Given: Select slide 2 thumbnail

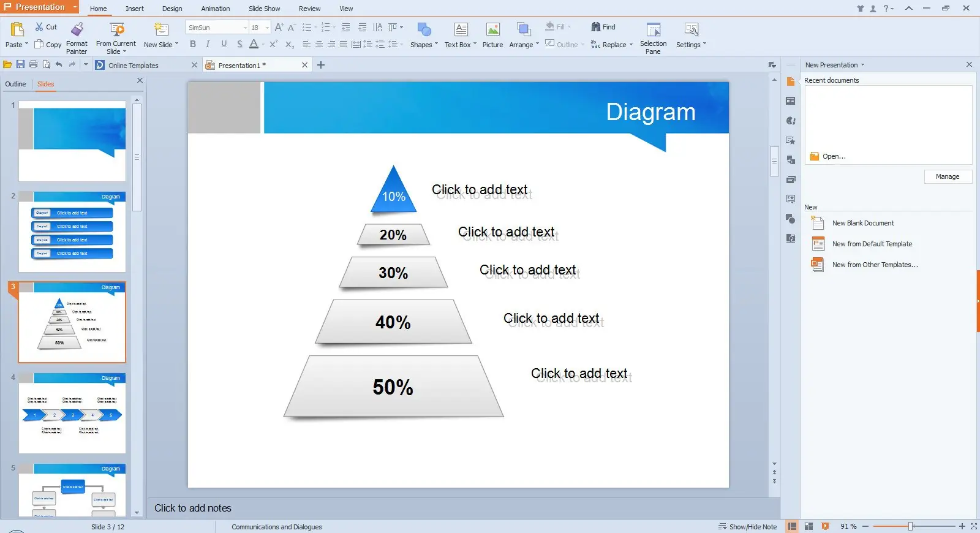Looking at the screenshot, I should pos(72,232).
